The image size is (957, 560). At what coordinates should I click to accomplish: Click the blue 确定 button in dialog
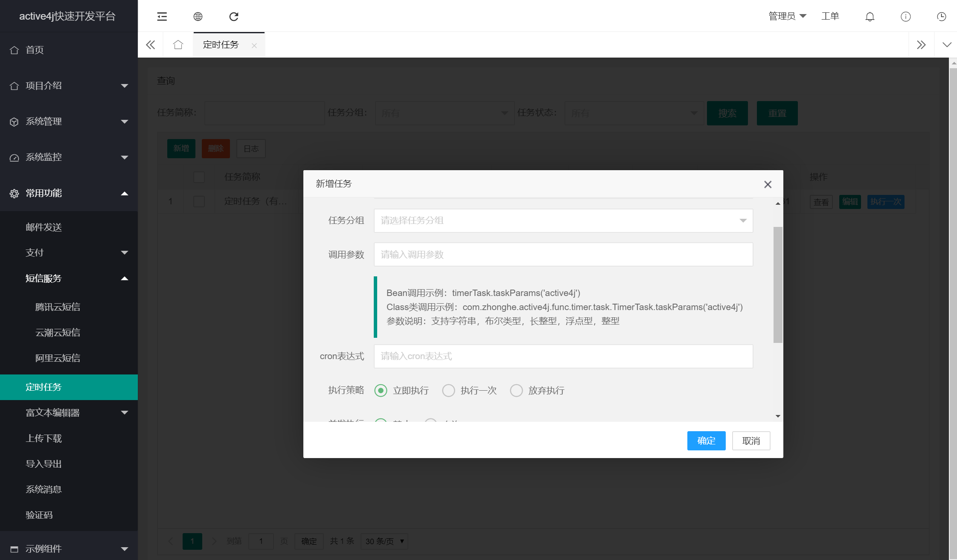(x=706, y=441)
